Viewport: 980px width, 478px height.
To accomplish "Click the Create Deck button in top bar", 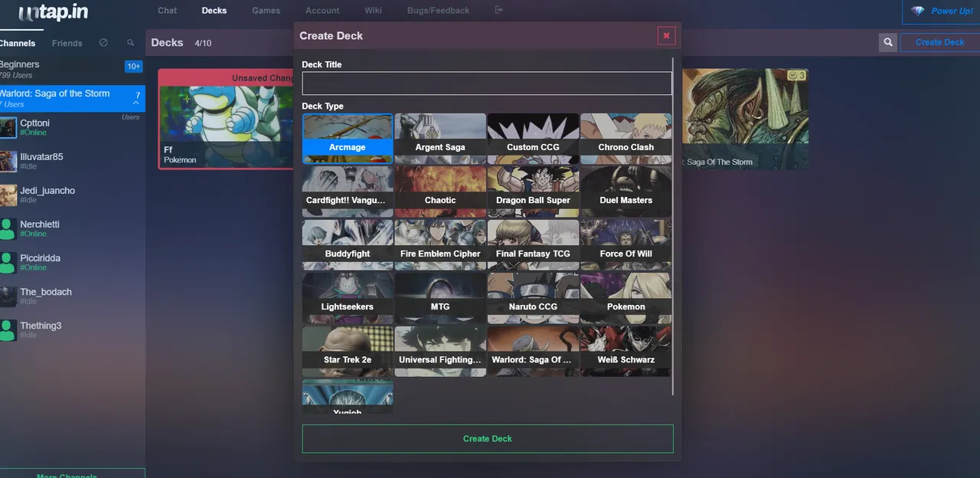I will (x=939, y=42).
